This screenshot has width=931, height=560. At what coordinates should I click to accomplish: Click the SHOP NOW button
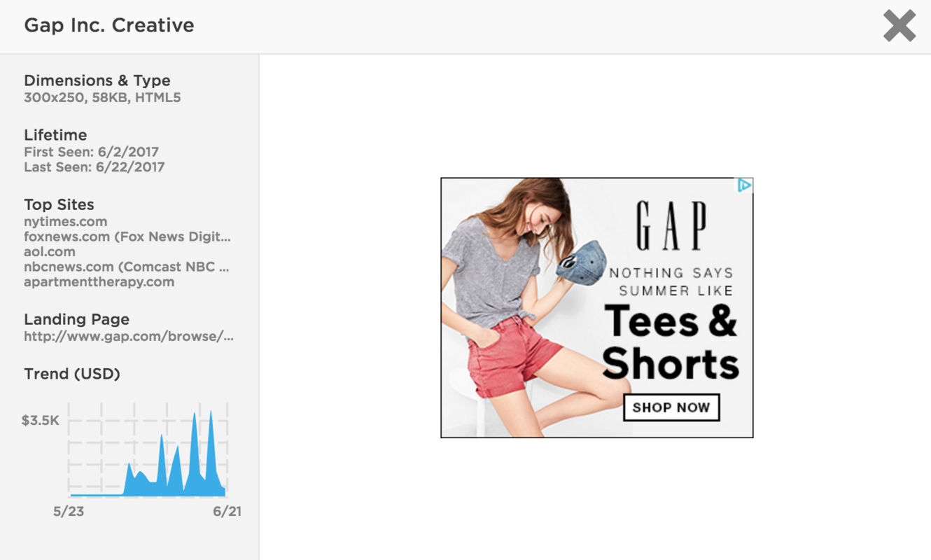671,407
